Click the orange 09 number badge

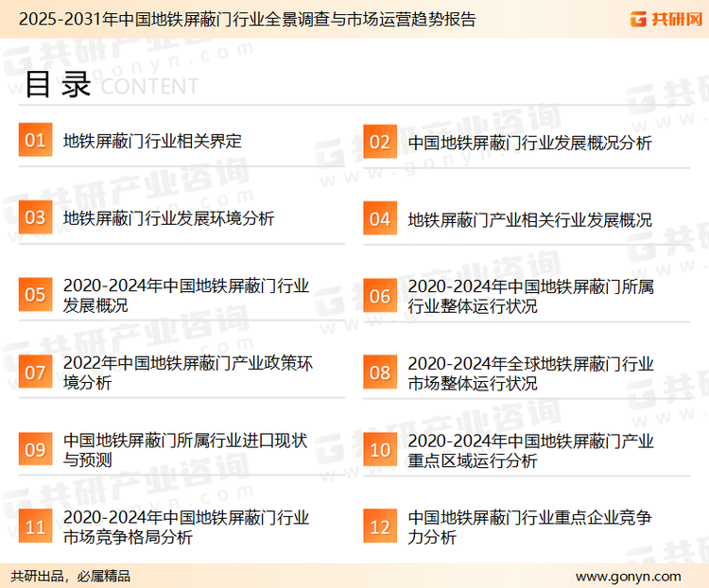coord(35,449)
